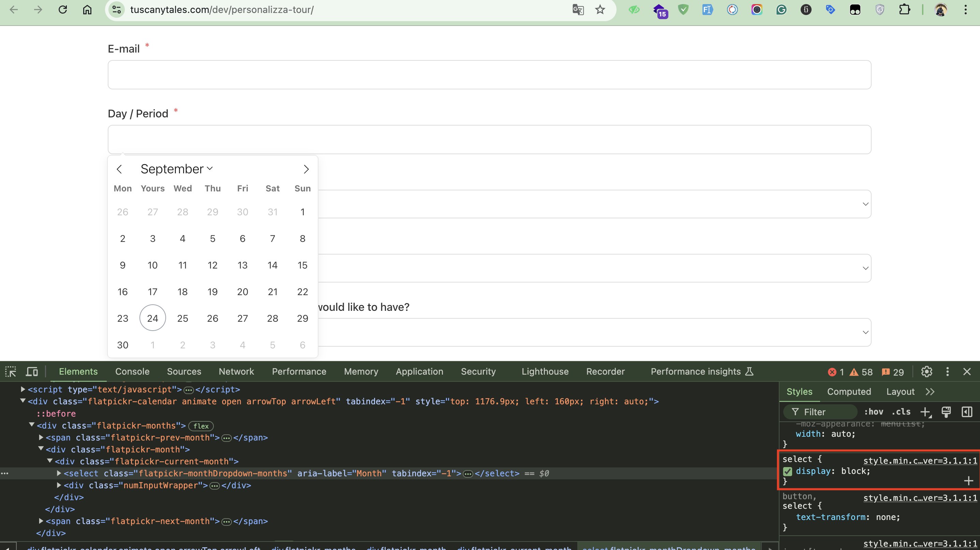Pick September 30 in the calendar
The height and width of the screenshot is (550, 980).
[122, 345]
